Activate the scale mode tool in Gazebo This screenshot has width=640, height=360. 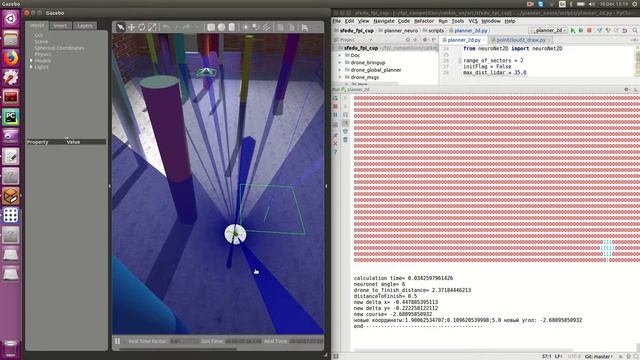pyautogui.click(x=152, y=27)
